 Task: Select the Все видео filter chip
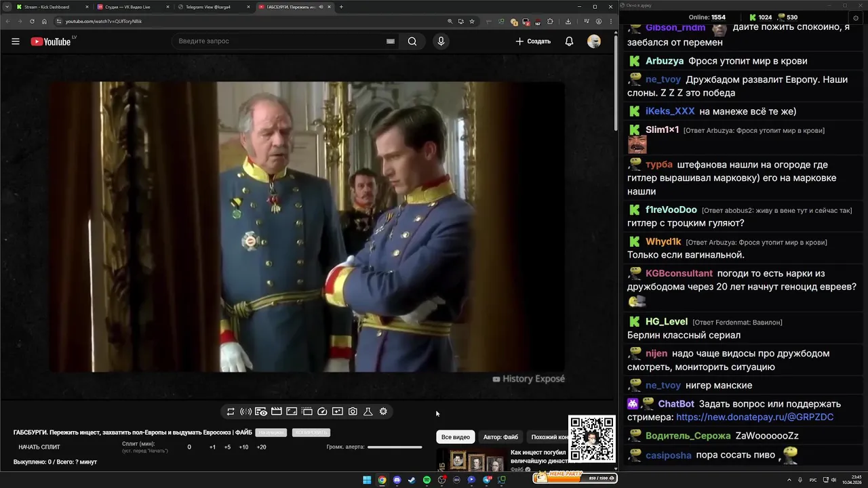click(456, 437)
